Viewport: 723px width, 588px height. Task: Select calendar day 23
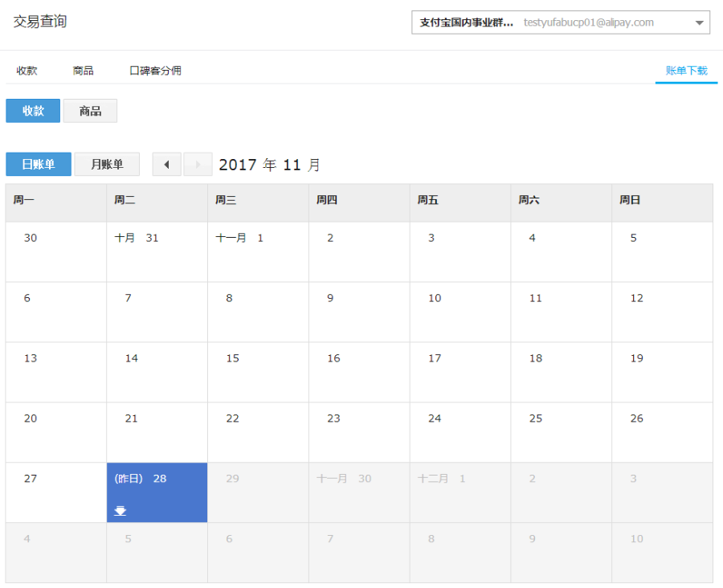(x=359, y=433)
